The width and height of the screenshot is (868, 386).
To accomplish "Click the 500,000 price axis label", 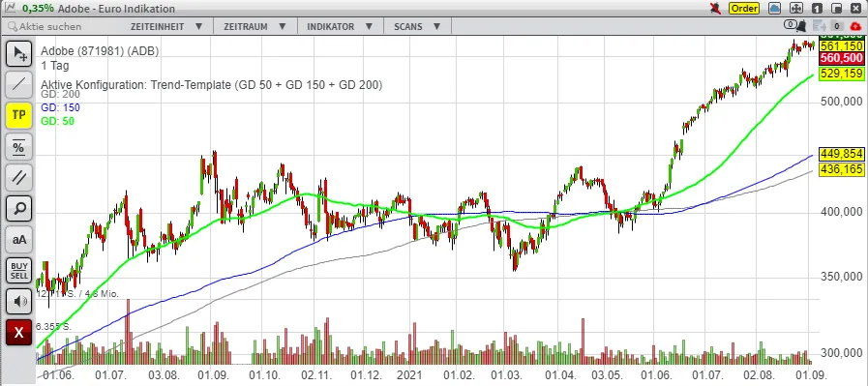I will point(843,102).
